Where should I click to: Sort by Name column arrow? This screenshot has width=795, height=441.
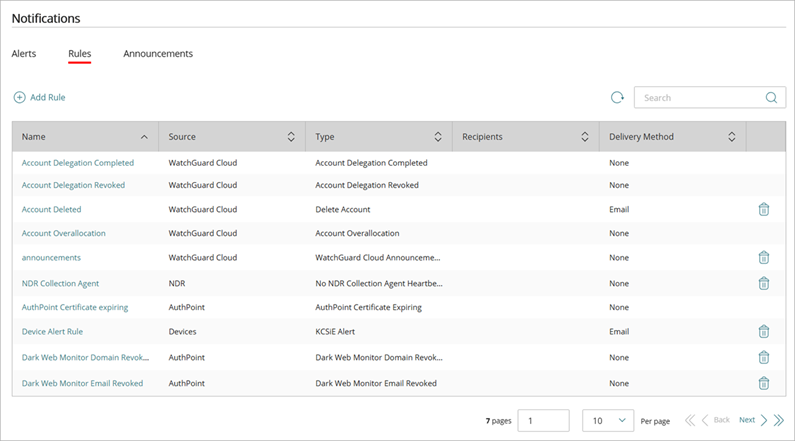[144, 137]
